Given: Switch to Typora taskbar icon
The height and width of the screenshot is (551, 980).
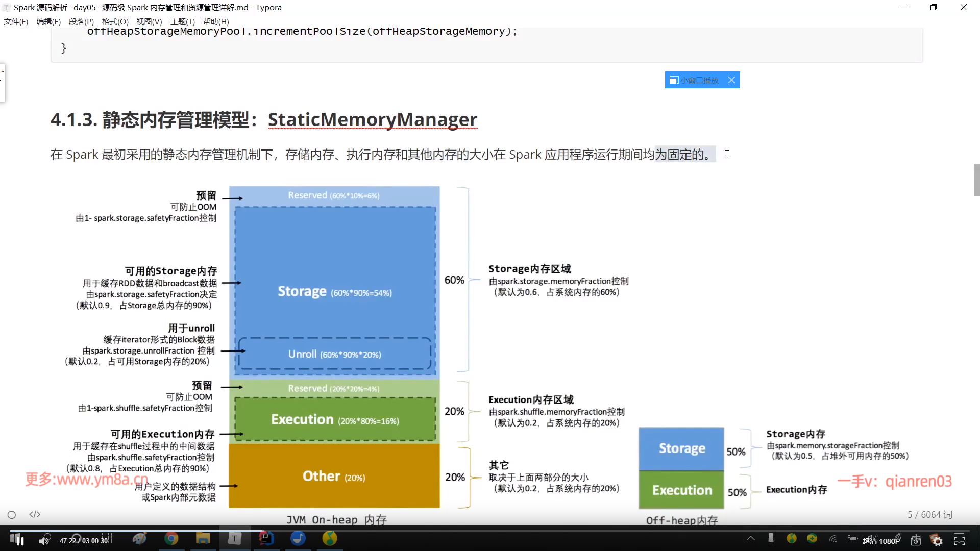Looking at the screenshot, I should click(234, 538).
